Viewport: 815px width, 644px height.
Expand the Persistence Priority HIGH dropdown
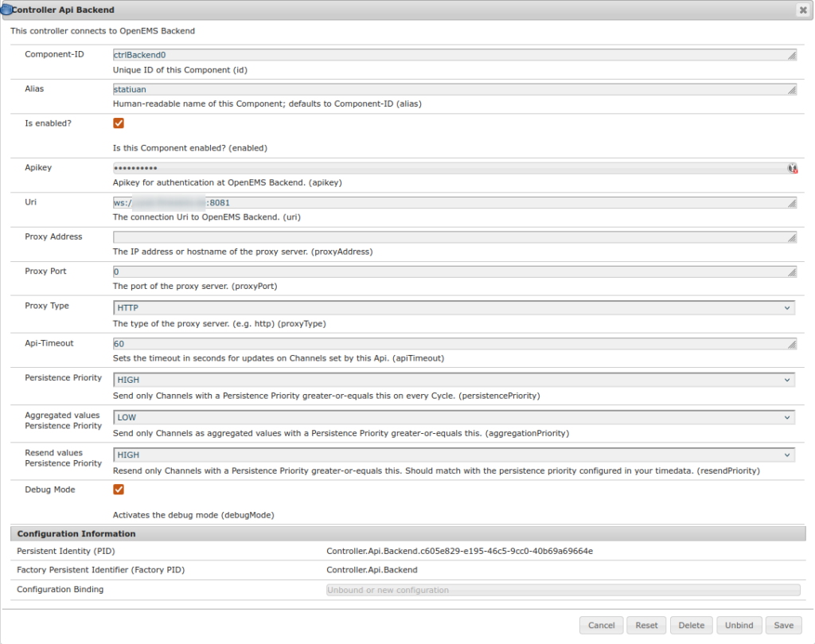click(x=454, y=381)
